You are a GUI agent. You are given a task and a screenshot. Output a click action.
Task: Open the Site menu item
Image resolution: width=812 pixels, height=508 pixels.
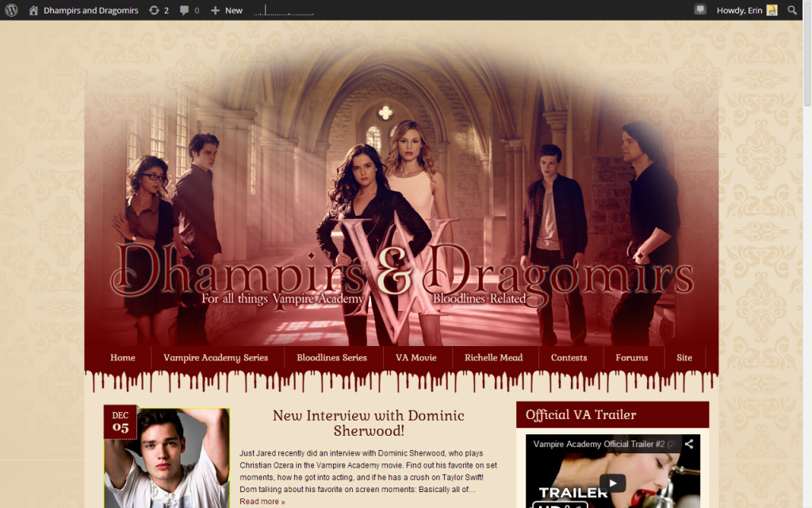click(684, 358)
